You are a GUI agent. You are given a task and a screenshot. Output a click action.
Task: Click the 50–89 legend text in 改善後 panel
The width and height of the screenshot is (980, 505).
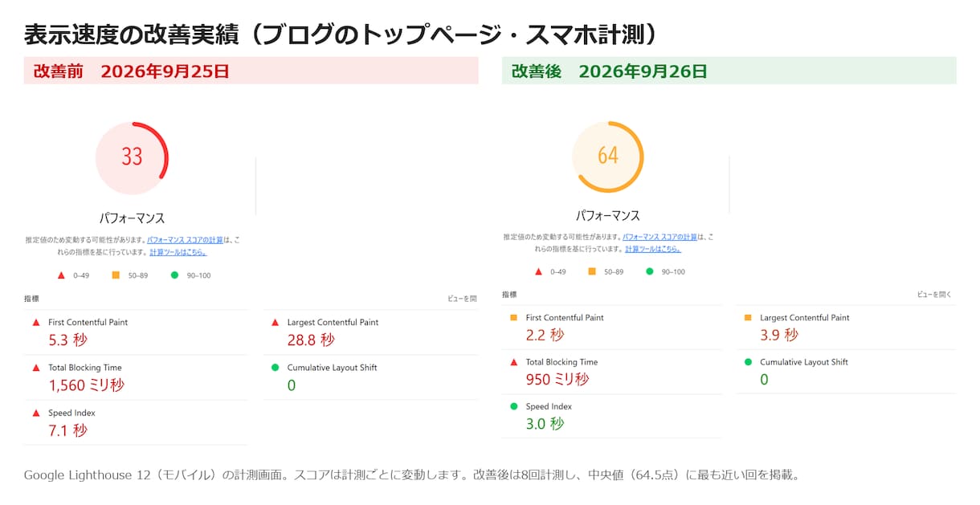tap(613, 271)
